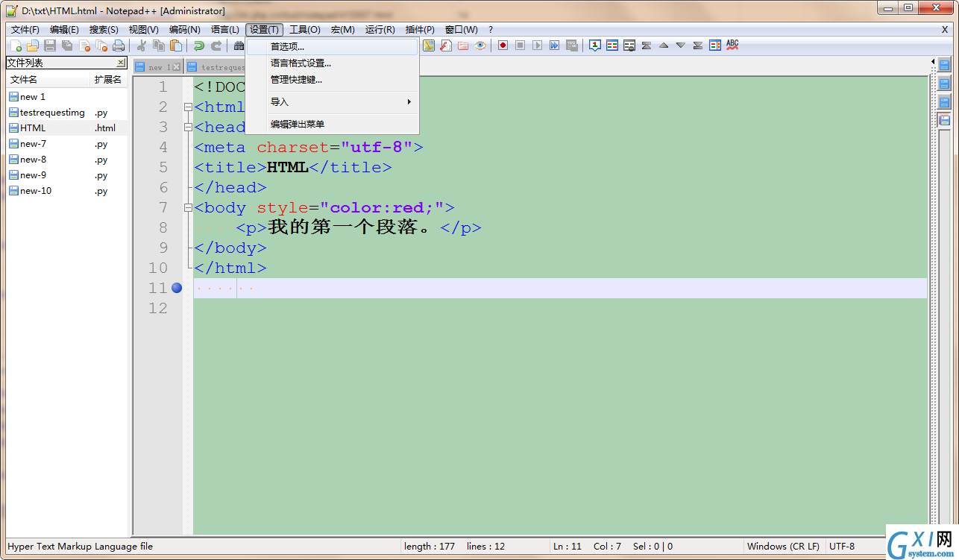Viewport: 959px width, 560px height.
Task: Open the 宏(M) menu
Action: click(343, 30)
